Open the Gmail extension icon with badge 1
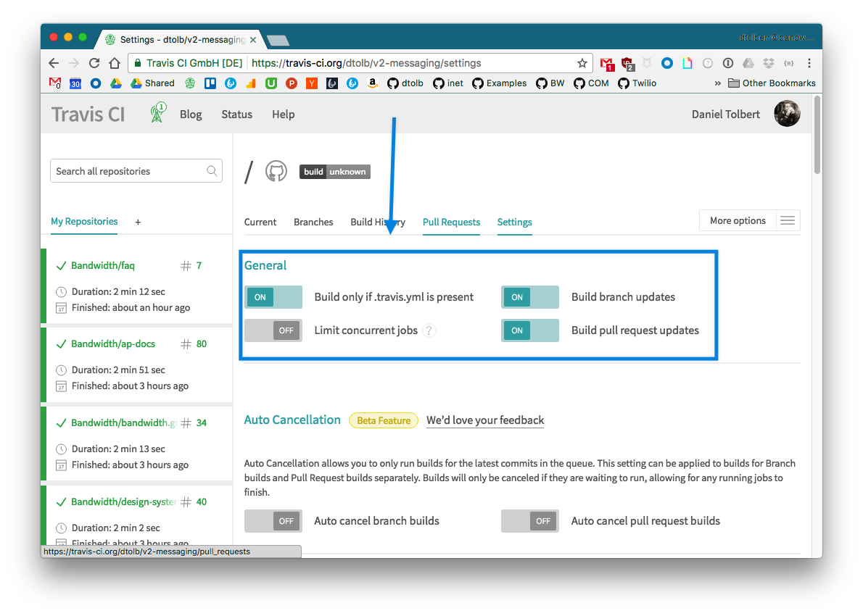Screen dimensions: 863x616 click(607, 64)
